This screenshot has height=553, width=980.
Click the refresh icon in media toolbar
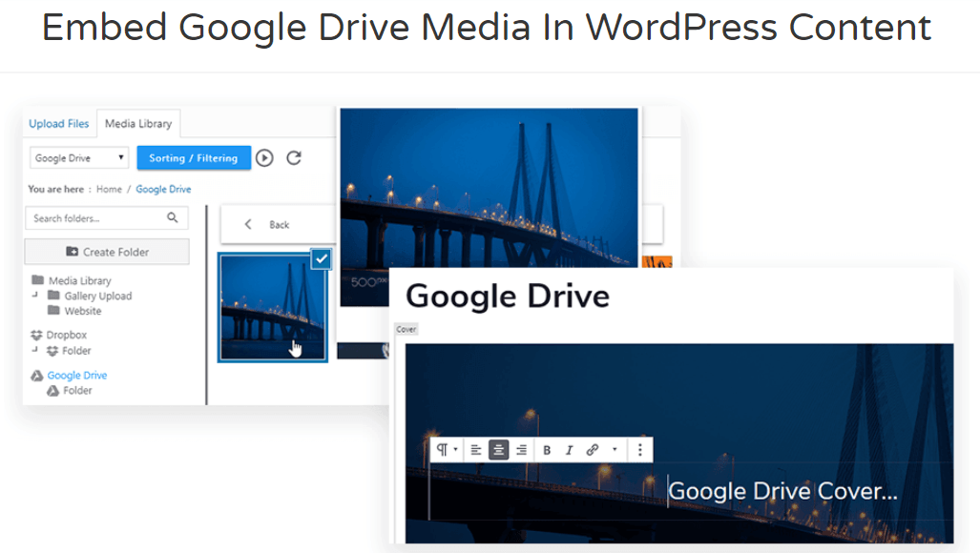(294, 158)
